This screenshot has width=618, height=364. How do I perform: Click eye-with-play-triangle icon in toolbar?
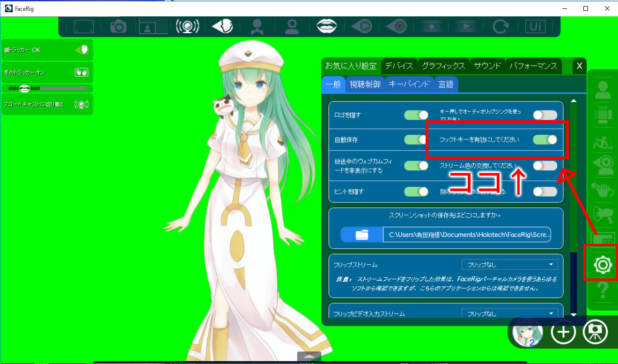[x=362, y=27]
